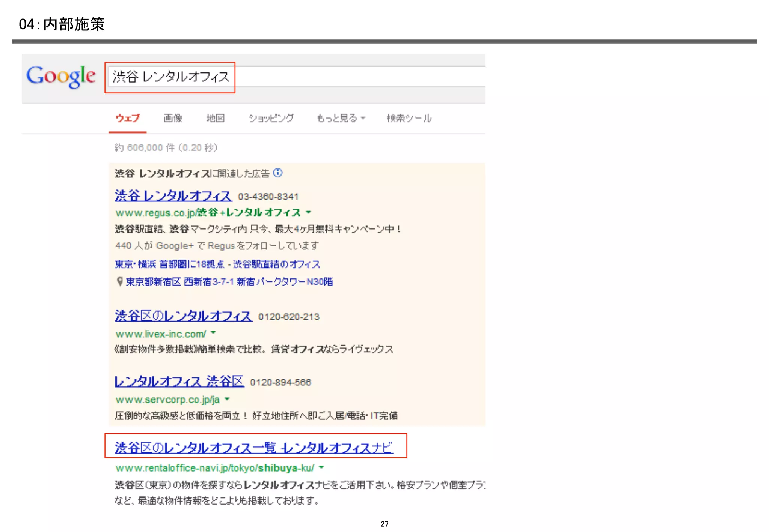Screen dimensions: 769x532
Task: Click the map pin location icon
Action: [119, 281]
